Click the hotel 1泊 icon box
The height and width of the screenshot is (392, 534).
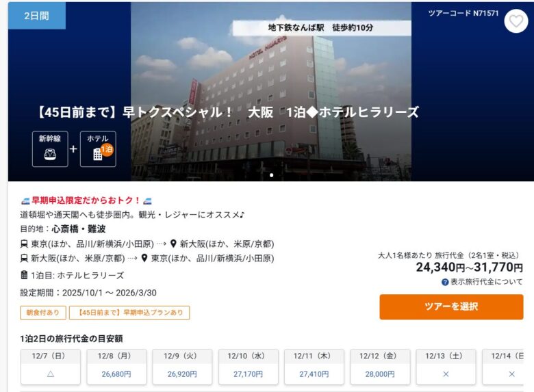tap(98, 149)
